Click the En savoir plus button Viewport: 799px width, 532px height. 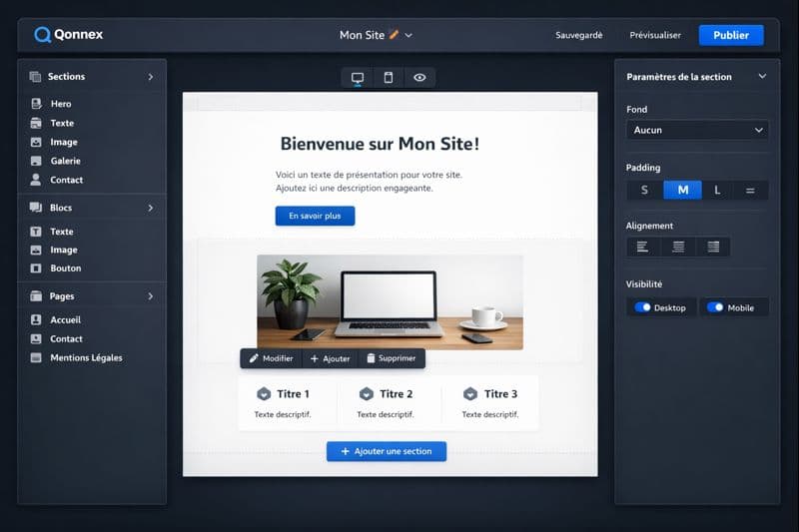pyautogui.click(x=315, y=216)
